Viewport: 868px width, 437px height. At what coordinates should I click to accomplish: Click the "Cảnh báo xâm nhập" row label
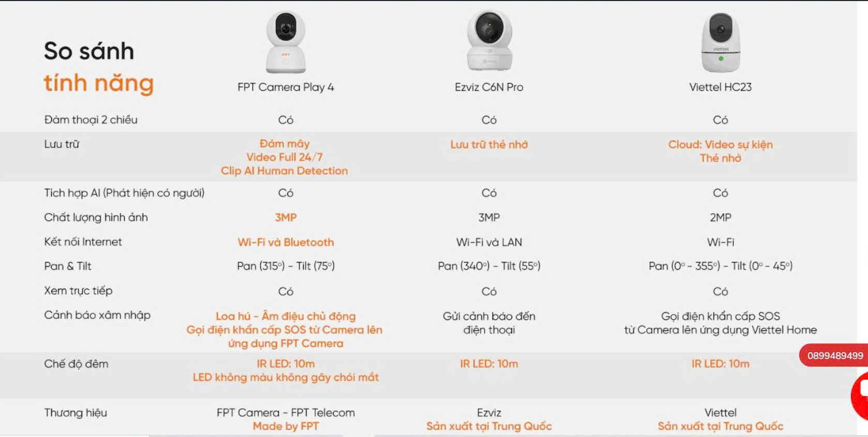tap(97, 315)
